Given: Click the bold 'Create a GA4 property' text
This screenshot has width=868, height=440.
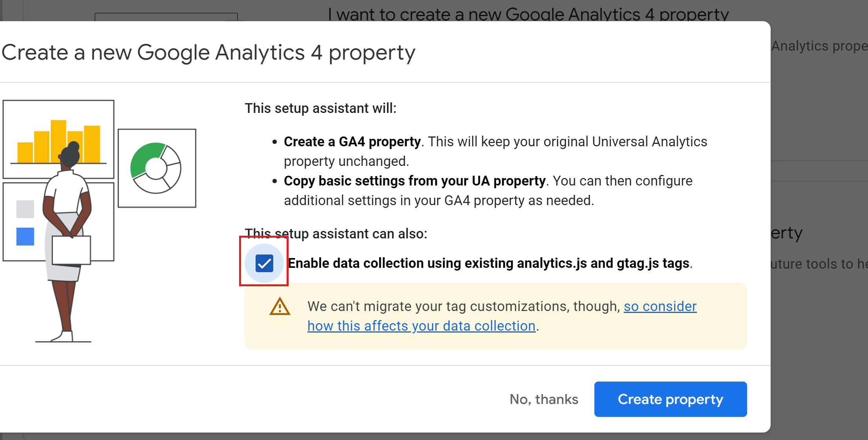Looking at the screenshot, I should (x=352, y=142).
